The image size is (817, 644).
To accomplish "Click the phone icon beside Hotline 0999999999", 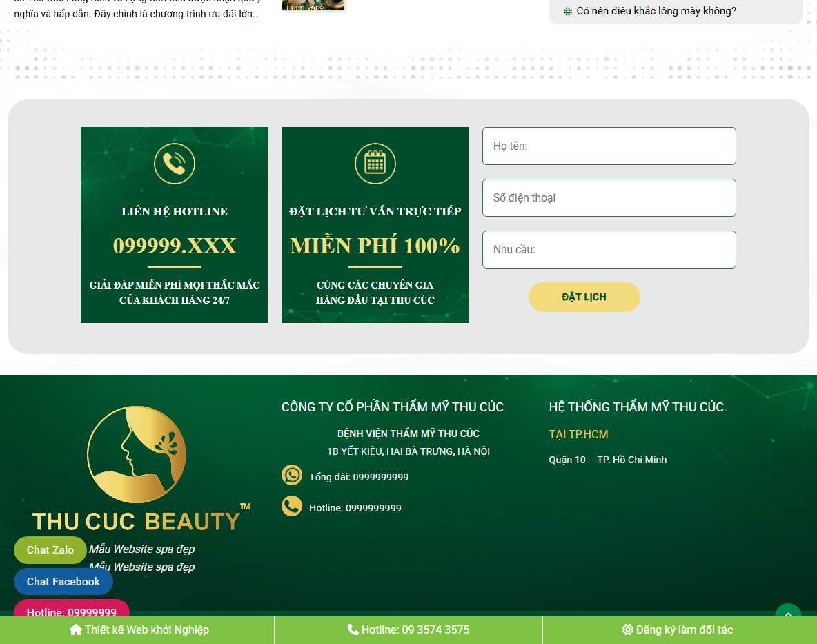I will (x=291, y=506).
